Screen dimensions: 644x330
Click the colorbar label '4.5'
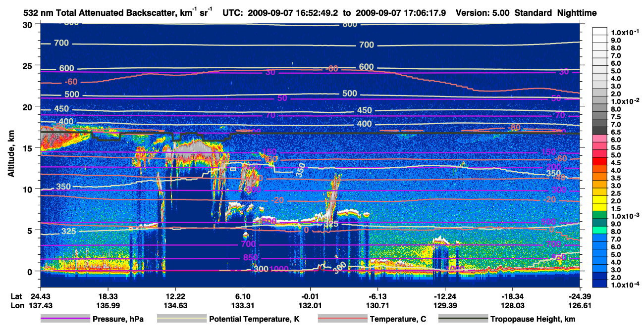[615, 163]
